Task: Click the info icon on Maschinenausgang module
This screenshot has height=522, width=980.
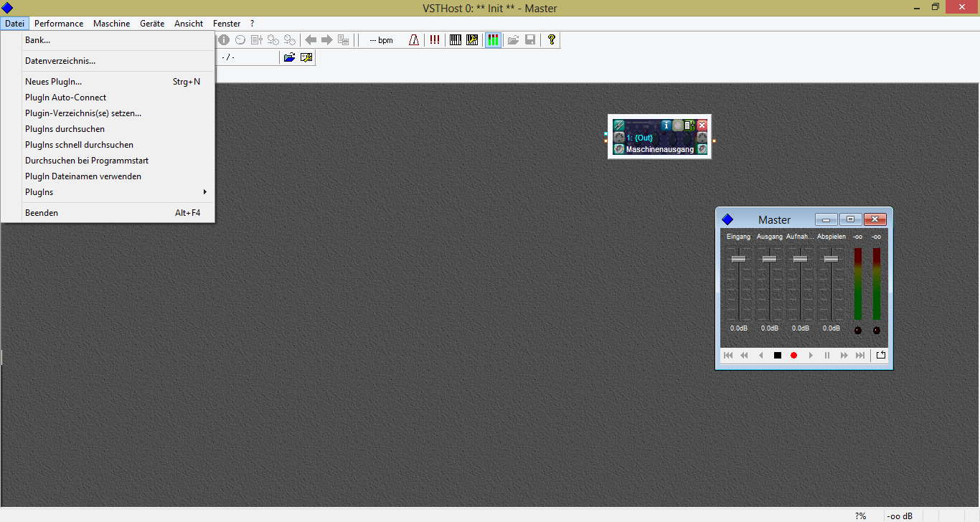Action: click(x=666, y=125)
